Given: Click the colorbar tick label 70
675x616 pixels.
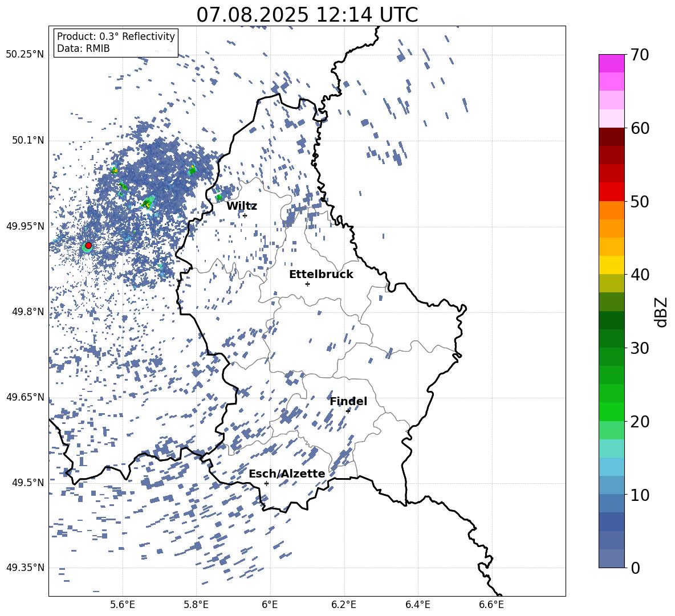Looking at the screenshot, I should click(640, 55).
